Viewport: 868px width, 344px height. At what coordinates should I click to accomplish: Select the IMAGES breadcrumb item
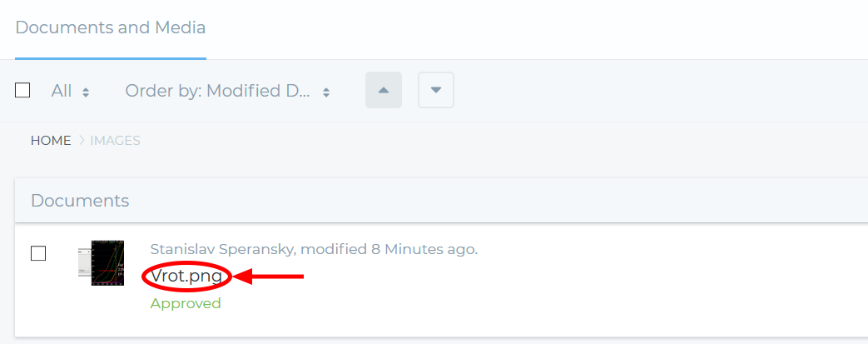click(x=115, y=141)
